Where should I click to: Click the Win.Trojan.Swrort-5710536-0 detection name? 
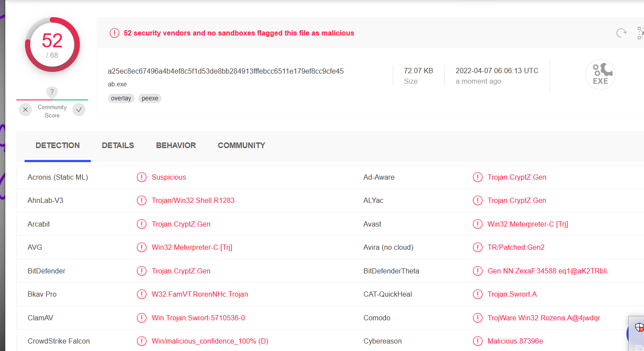(198, 318)
